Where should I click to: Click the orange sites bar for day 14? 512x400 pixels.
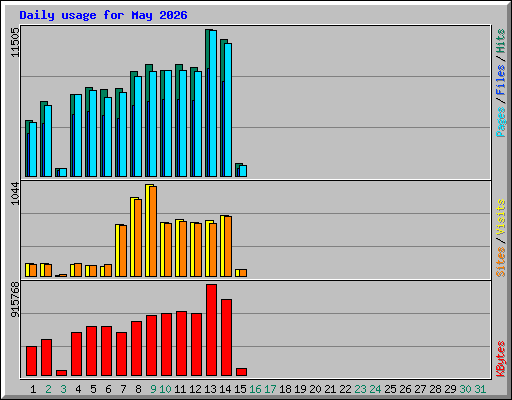pyautogui.click(x=228, y=246)
